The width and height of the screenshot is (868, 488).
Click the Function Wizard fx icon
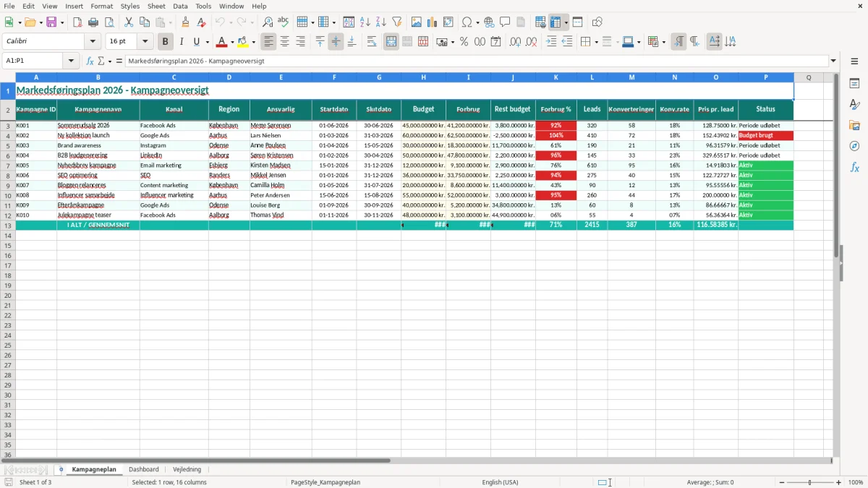coord(90,61)
